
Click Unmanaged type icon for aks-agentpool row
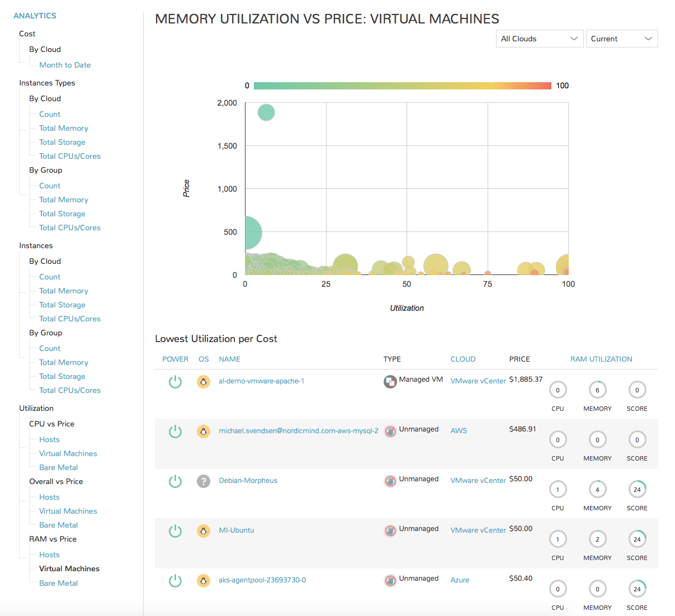[x=390, y=581]
